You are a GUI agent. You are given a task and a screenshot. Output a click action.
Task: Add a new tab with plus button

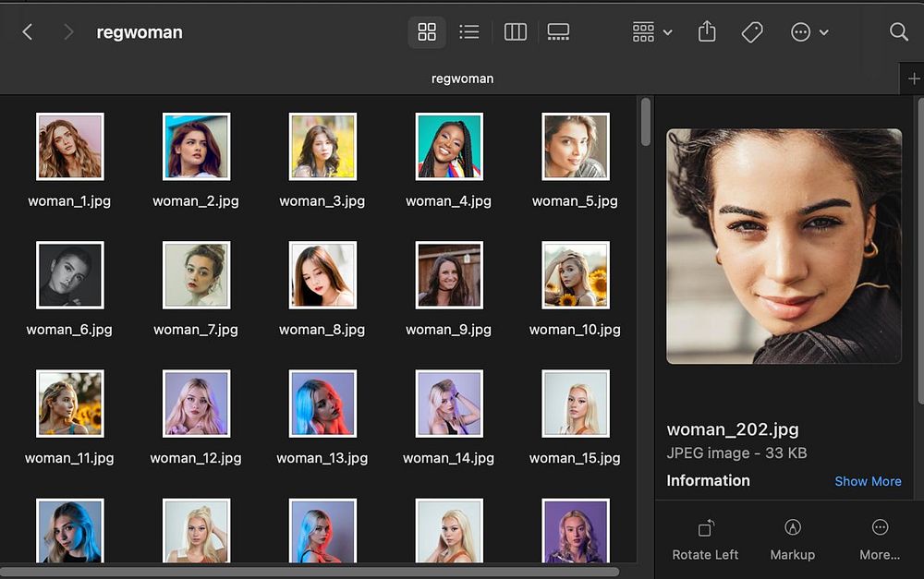point(913,78)
